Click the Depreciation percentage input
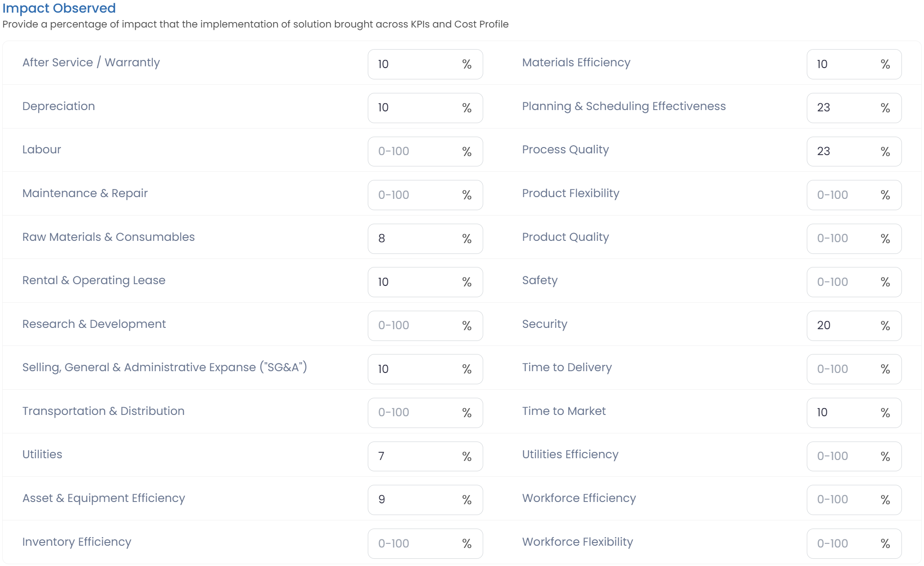The height and width of the screenshot is (566, 924). (415, 108)
